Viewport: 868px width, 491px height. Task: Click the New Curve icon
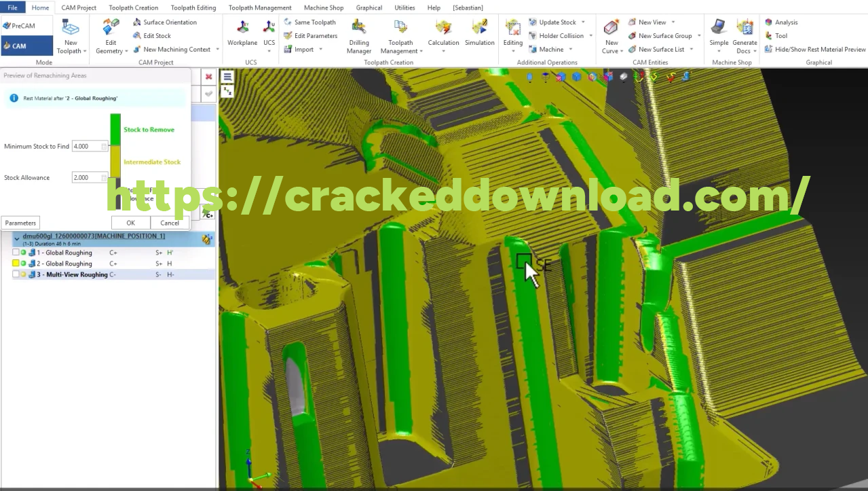611,29
